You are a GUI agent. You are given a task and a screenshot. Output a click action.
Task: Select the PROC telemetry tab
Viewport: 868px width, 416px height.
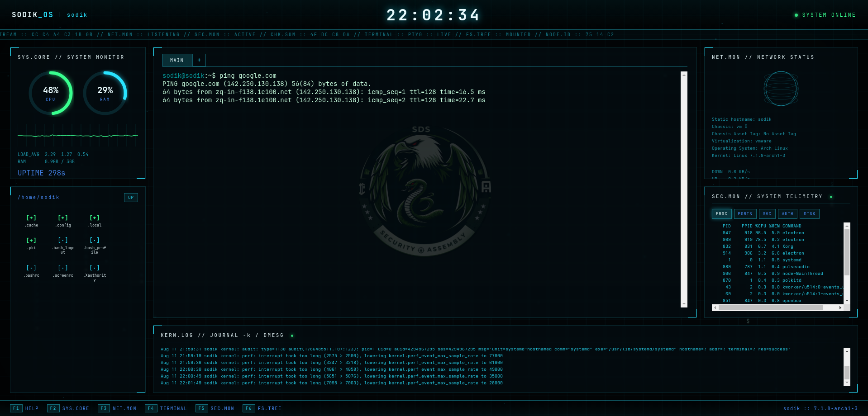pos(721,214)
